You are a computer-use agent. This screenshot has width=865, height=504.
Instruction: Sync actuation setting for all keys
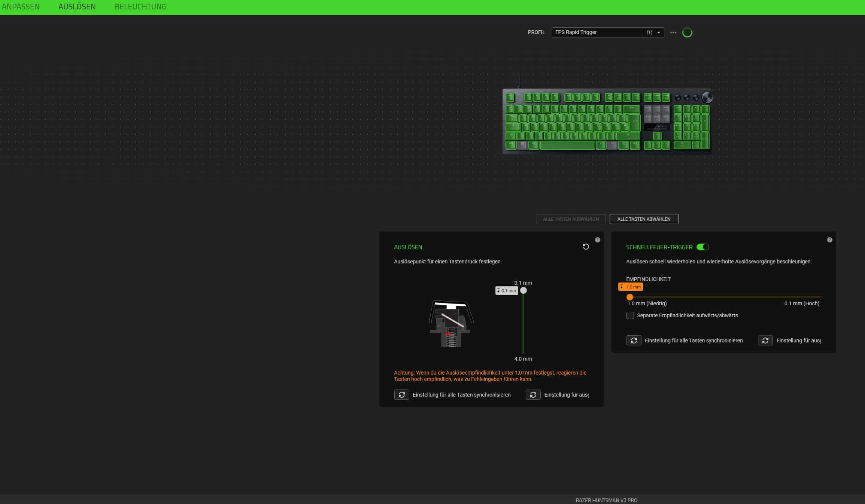click(401, 395)
